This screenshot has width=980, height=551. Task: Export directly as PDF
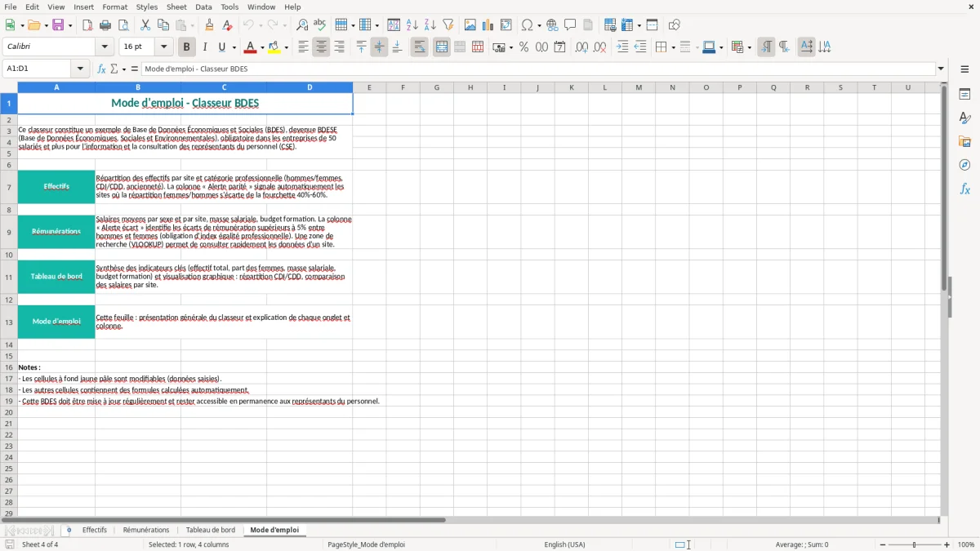87,25
